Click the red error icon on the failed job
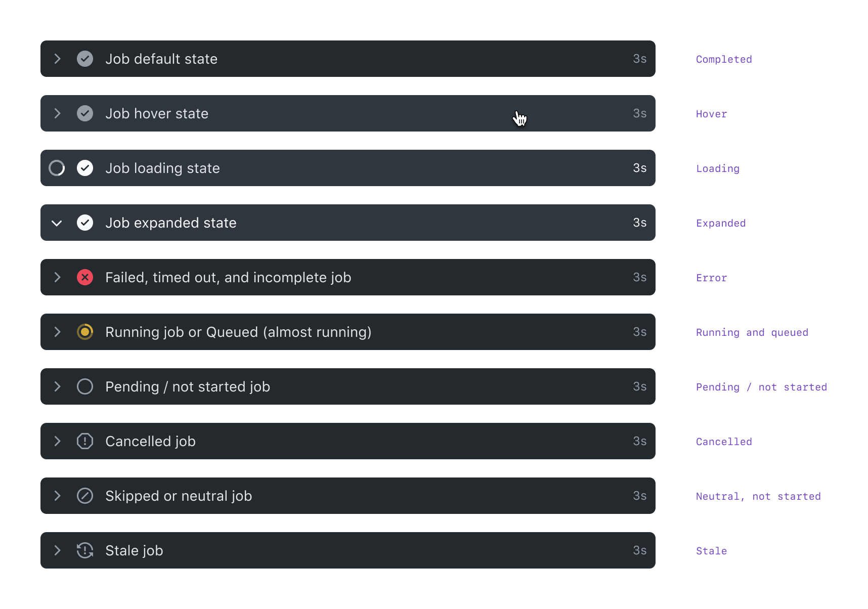This screenshot has width=868, height=609. (85, 277)
